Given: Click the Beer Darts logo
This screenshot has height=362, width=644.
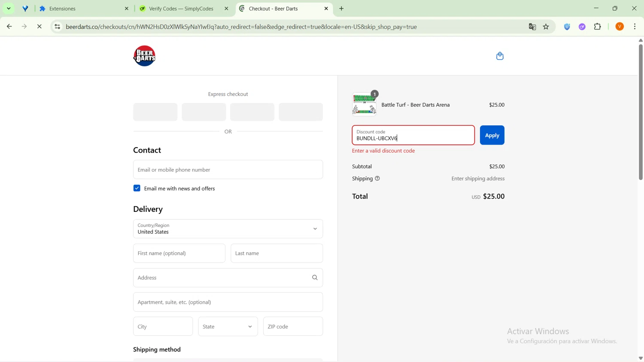Looking at the screenshot, I should [145, 56].
